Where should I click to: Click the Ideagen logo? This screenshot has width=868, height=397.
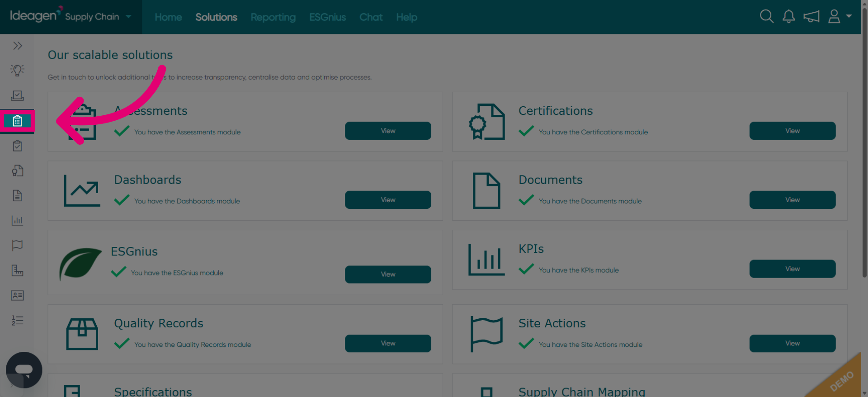[36, 15]
